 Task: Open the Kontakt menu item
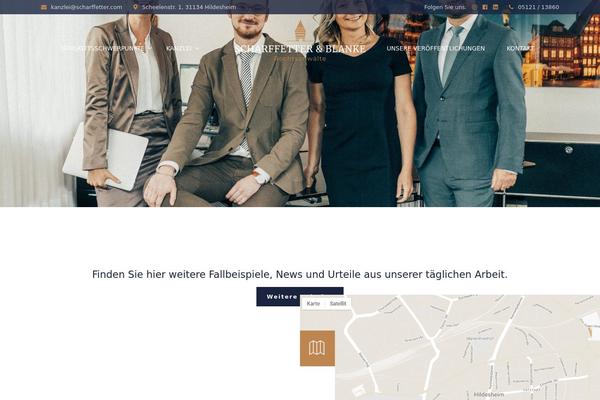[x=520, y=49]
